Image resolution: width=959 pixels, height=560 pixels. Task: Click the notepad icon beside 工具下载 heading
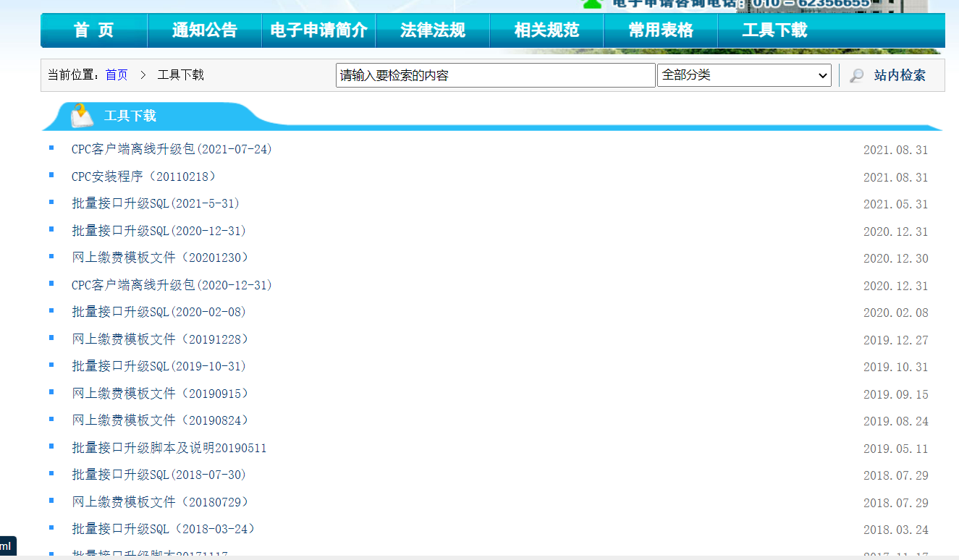coord(82,114)
